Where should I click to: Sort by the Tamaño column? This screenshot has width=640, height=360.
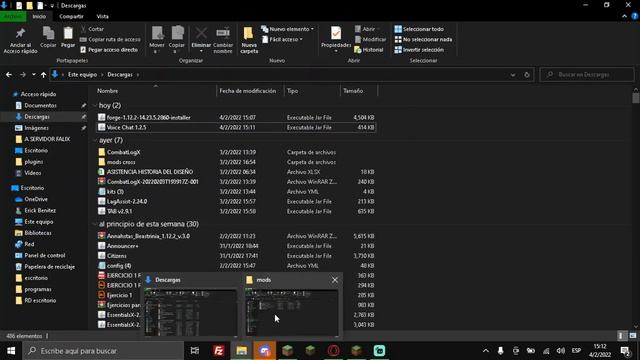click(359, 91)
